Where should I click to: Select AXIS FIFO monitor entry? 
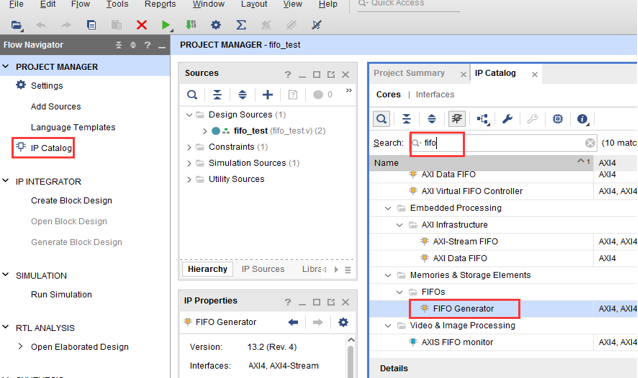tap(457, 343)
